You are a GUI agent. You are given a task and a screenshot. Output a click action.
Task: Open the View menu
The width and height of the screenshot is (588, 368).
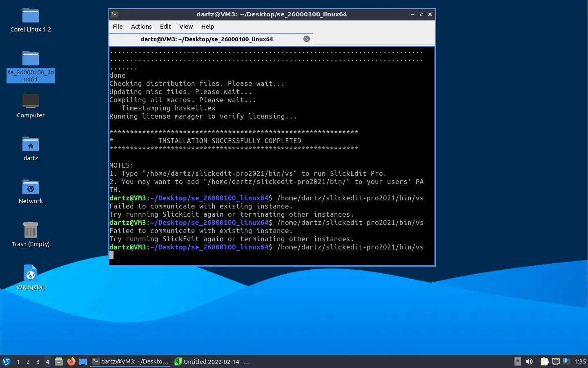pos(186,27)
